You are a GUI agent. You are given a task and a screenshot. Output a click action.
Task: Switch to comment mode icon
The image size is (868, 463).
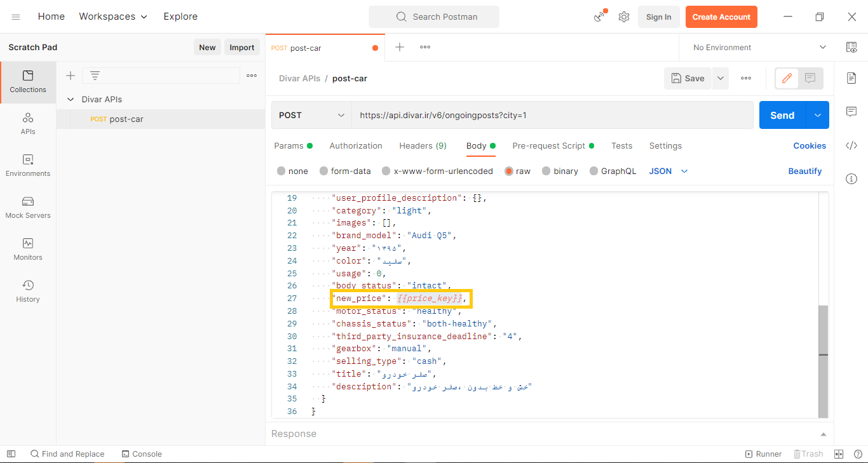tap(810, 78)
